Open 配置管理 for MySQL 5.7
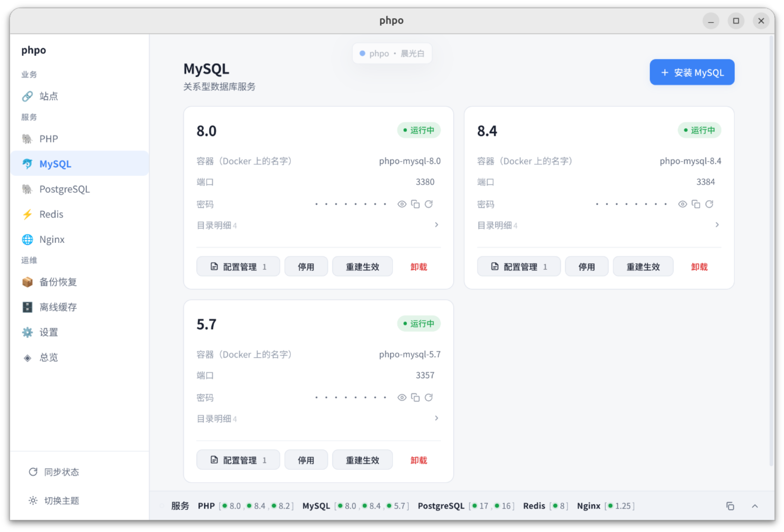 tap(238, 460)
